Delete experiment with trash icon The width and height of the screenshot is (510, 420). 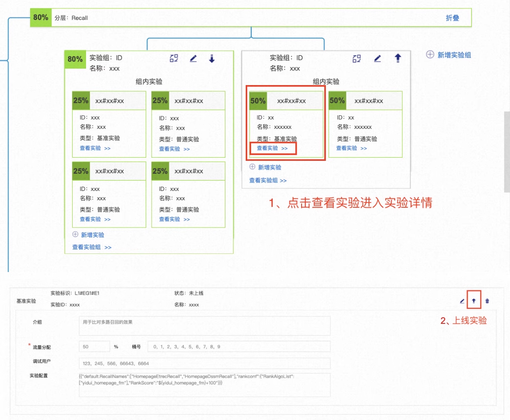pyautogui.click(x=487, y=301)
